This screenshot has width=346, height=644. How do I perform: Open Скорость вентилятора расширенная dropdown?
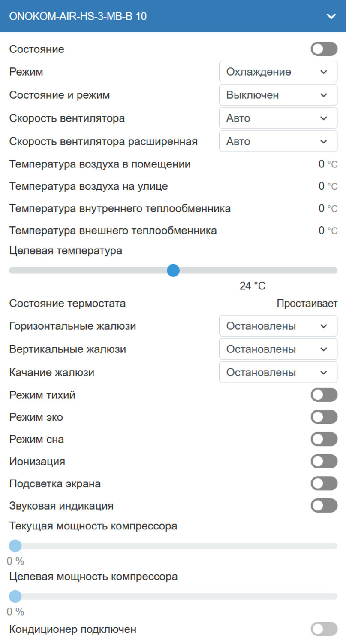pyautogui.click(x=278, y=141)
